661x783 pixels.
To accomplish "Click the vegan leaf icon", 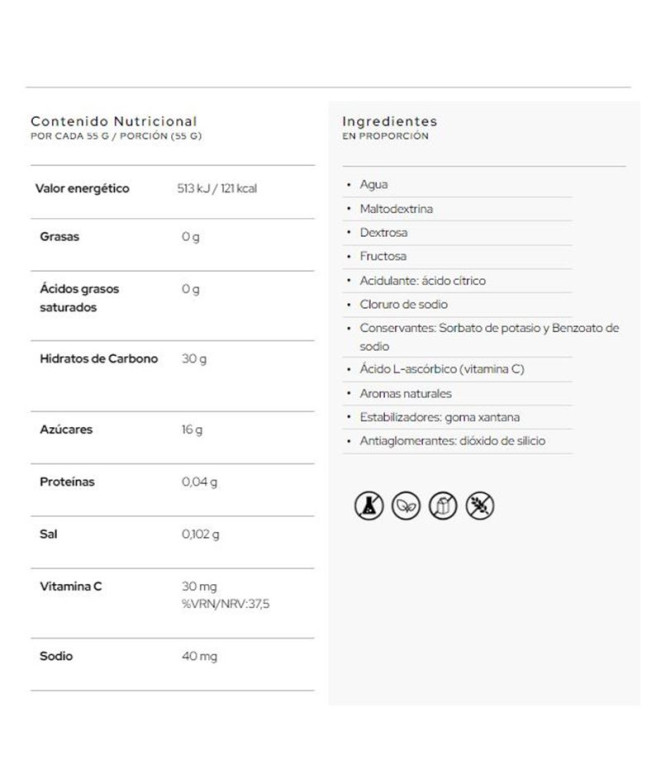I will [x=405, y=506].
